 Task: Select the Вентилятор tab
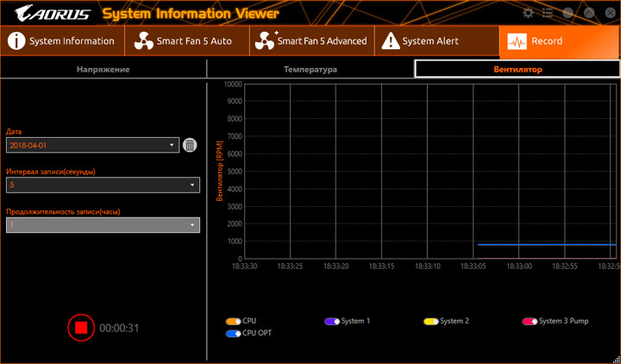pos(517,69)
